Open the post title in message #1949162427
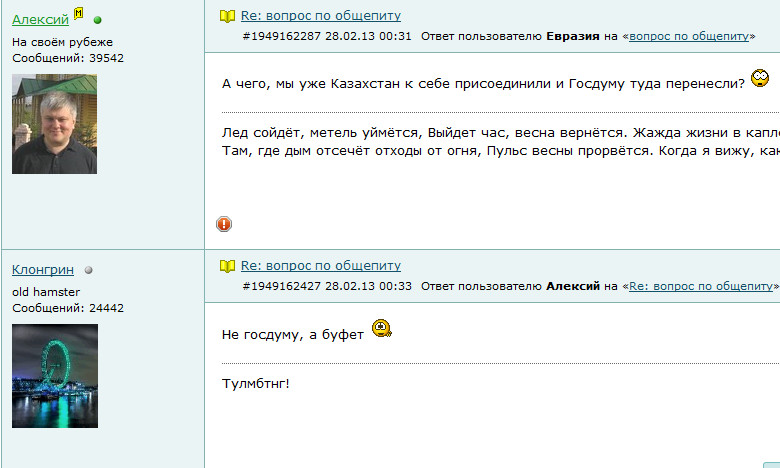The image size is (780, 468). pos(321,266)
